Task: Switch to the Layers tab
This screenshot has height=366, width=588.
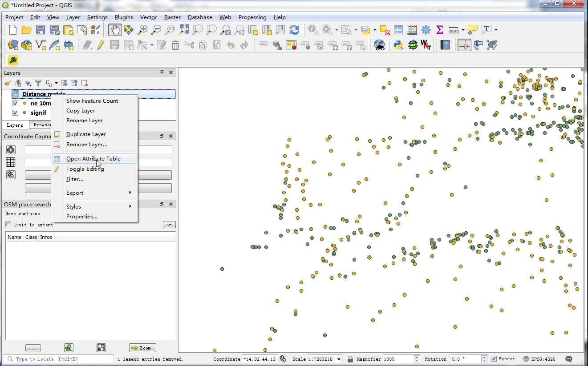Action: (15, 125)
